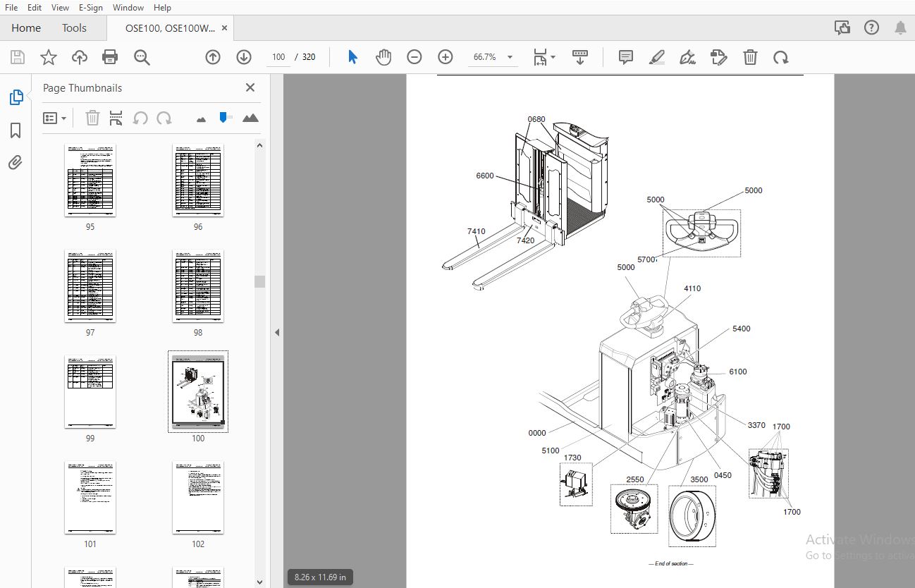Adjust the thumbnail size slider handle
Viewport: 915px width, 588px height.
[x=224, y=117]
